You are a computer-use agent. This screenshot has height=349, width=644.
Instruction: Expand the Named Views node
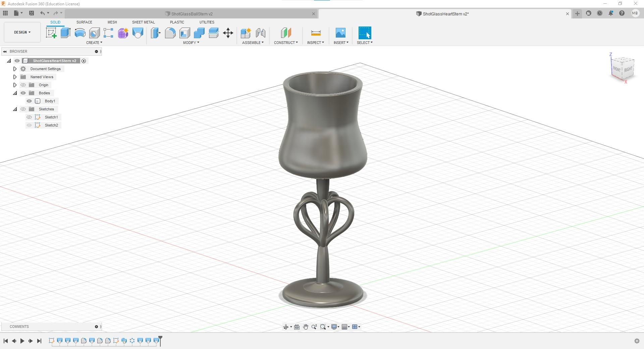point(15,77)
